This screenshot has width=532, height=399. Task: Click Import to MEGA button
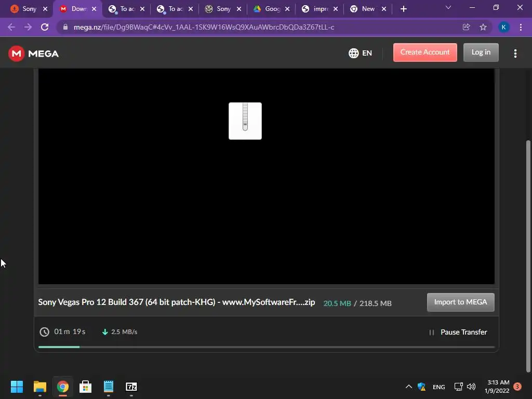[x=460, y=302]
